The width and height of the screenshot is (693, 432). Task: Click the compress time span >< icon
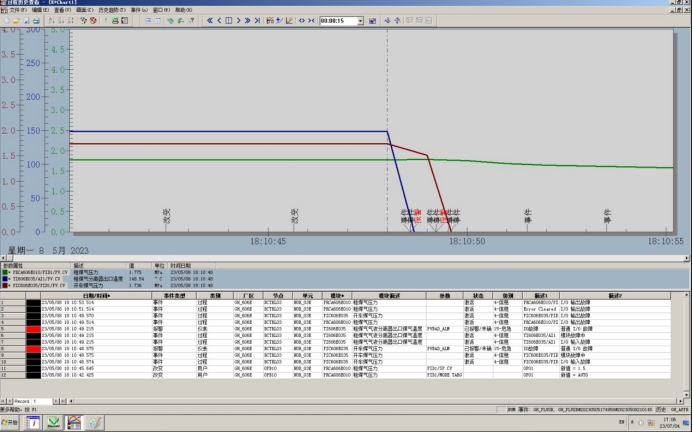pyautogui.click(x=311, y=21)
